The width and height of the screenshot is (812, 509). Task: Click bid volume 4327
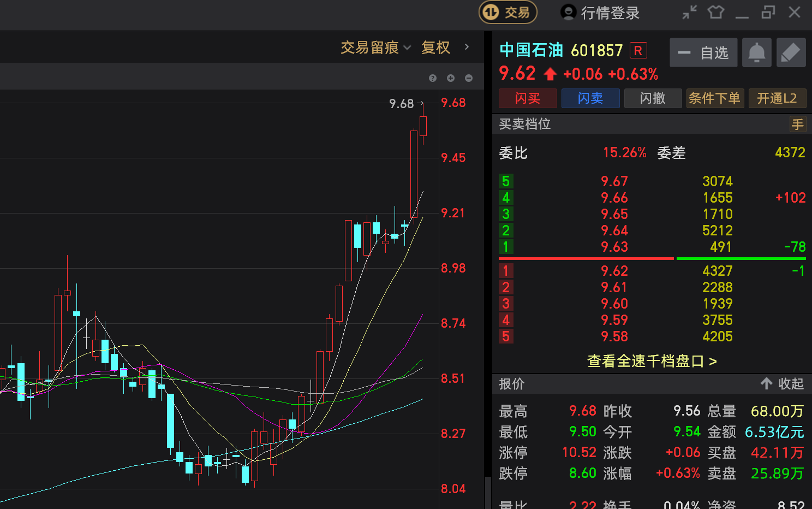coord(717,271)
